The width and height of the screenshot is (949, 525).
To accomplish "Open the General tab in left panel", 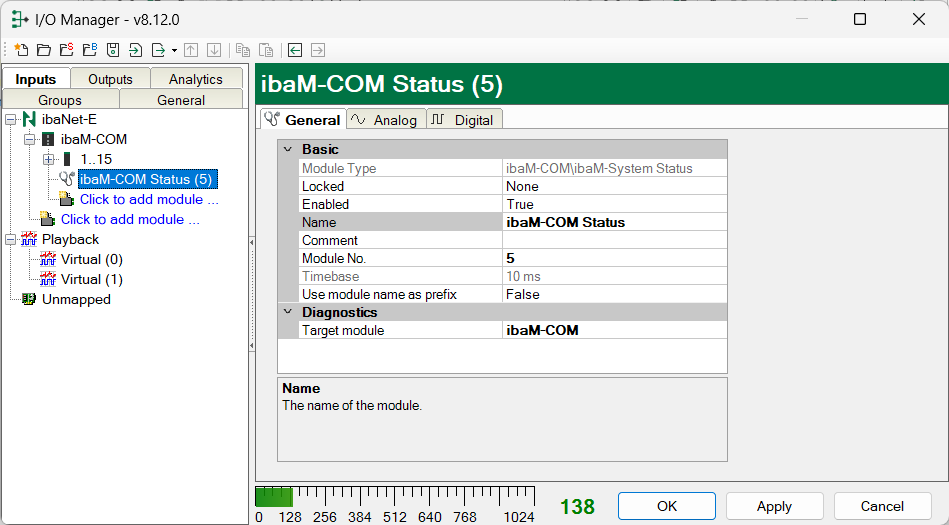I will click(181, 100).
